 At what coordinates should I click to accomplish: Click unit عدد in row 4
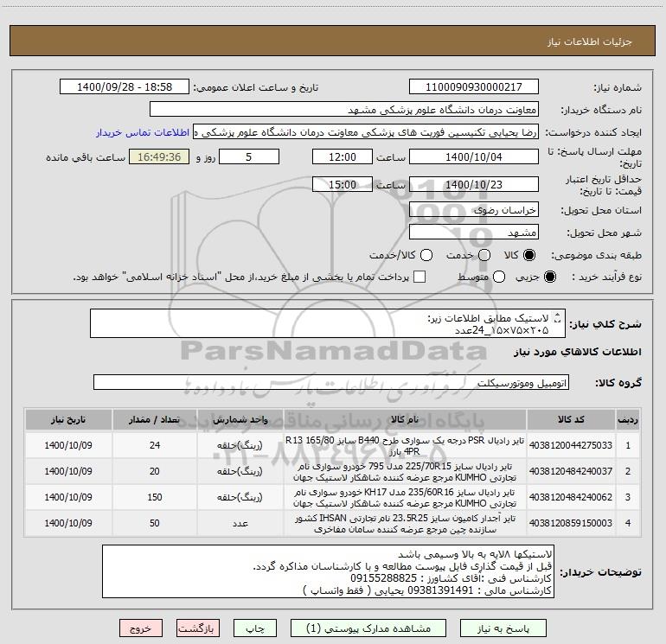(x=240, y=523)
